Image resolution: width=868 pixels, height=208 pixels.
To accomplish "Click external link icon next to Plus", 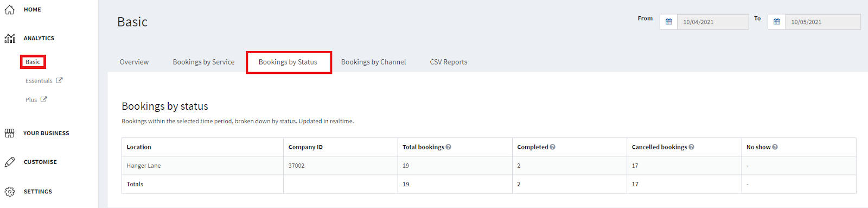I will point(44,99).
